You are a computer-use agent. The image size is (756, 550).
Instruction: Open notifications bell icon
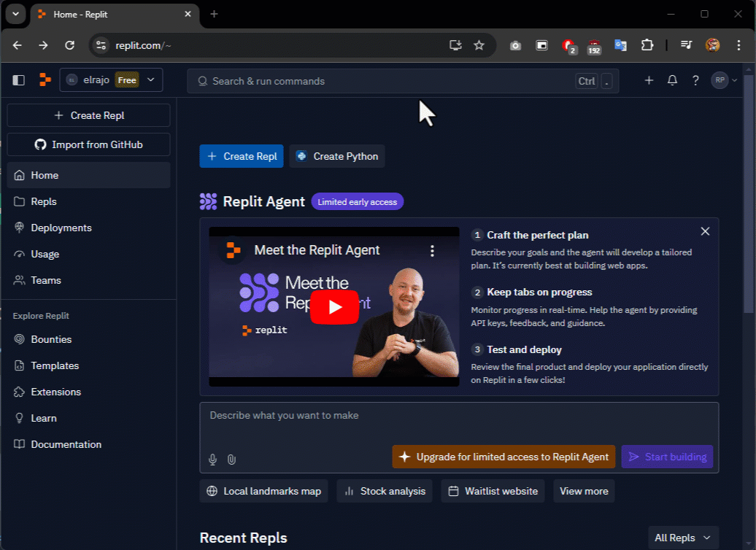pos(672,80)
